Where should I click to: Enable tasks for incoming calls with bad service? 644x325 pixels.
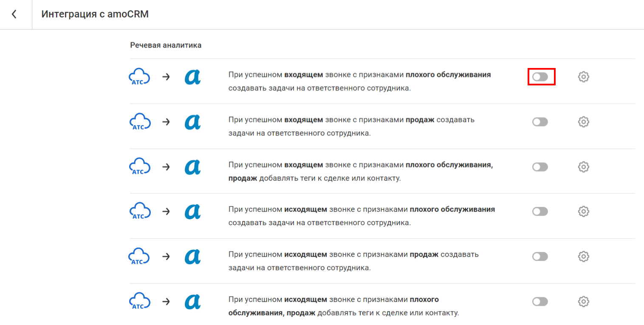pos(540,77)
